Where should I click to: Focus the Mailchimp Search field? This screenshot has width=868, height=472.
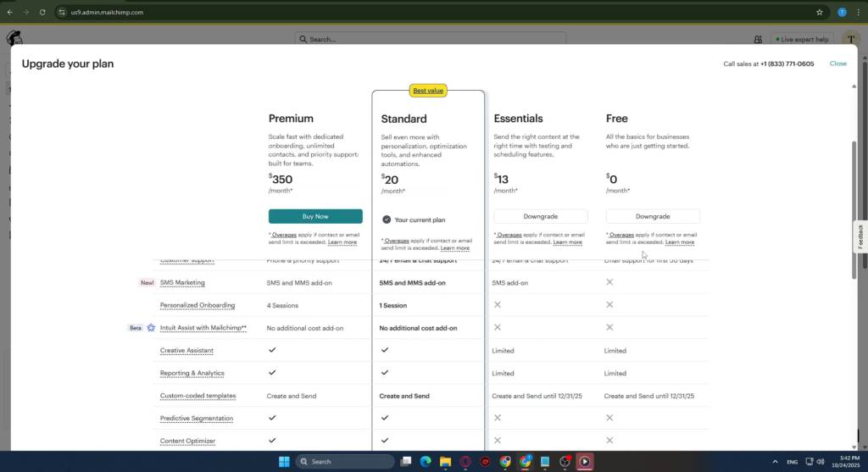431,39
